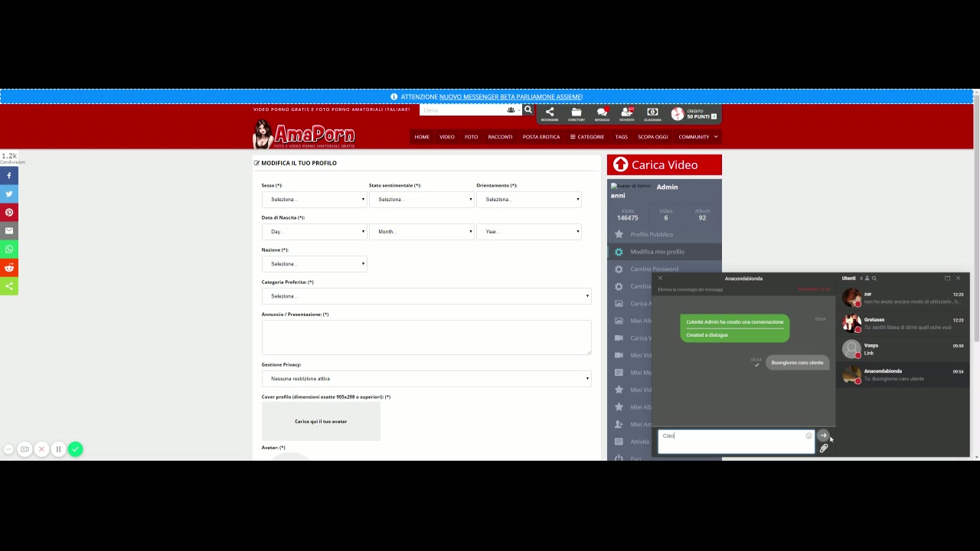980x551 pixels.
Task: Pause the screen recording
Action: coord(58,449)
